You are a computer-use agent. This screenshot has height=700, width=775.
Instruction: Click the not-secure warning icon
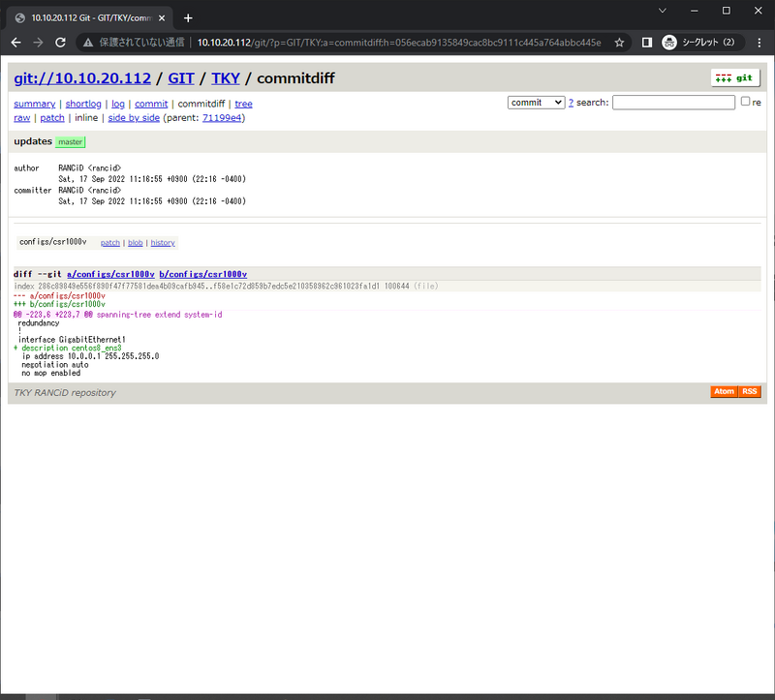coord(88,43)
